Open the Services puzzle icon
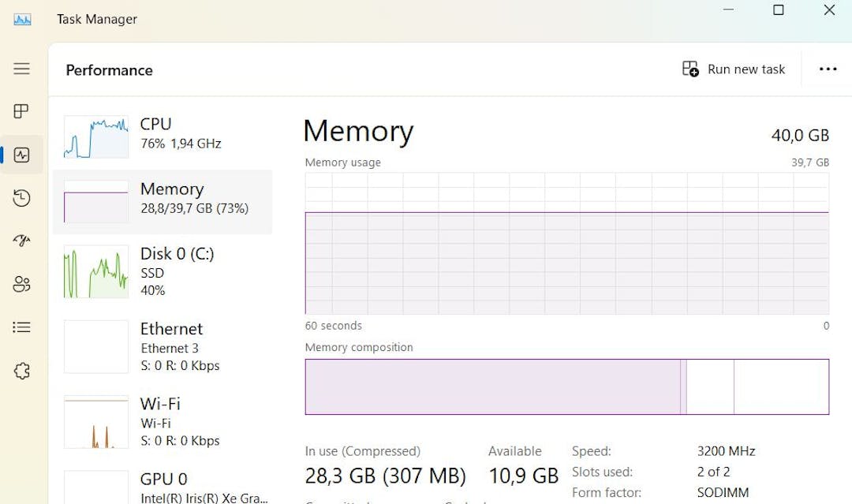Viewport: 852px width, 504px height. point(22,371)
